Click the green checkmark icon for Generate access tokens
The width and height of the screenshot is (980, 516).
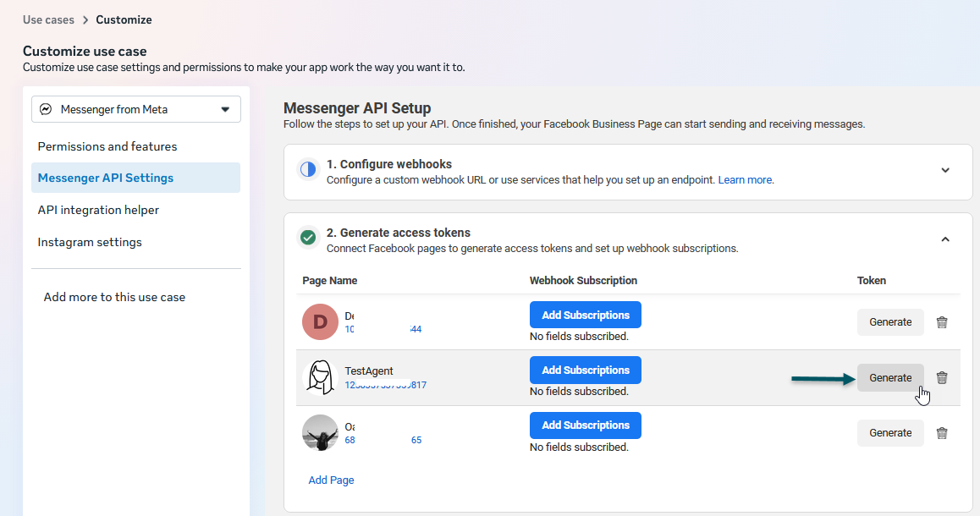308,238
